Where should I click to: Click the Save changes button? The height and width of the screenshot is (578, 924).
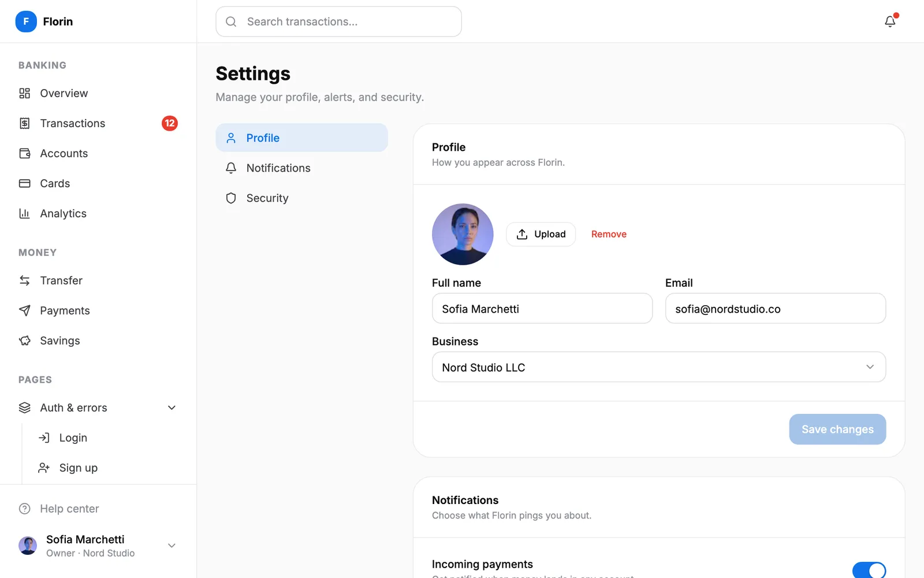(x=837, y=429)
